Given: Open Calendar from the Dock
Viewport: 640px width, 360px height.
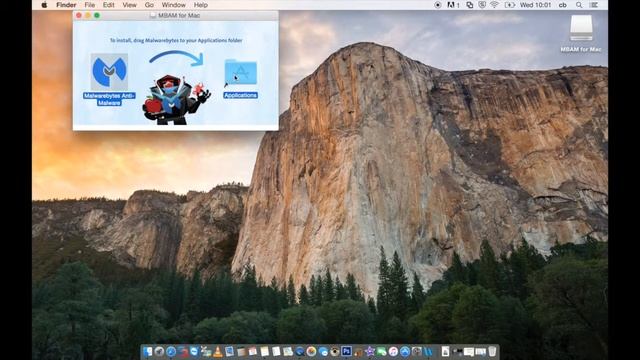Looking at the screenshot, I should tap(253, 351).
